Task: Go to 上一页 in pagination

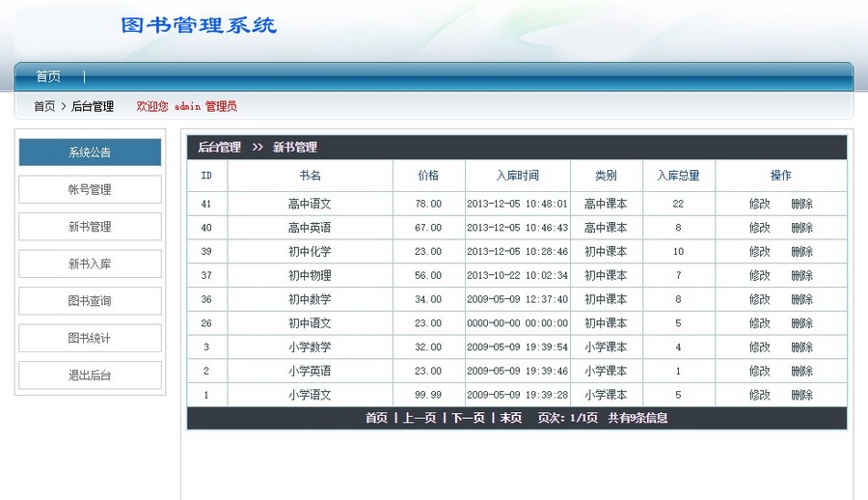Action: 420,418
